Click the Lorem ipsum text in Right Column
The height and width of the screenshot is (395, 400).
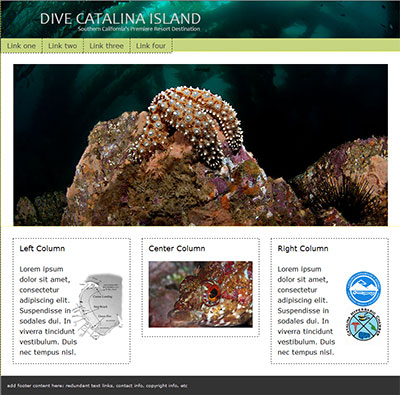coord(306,310)
